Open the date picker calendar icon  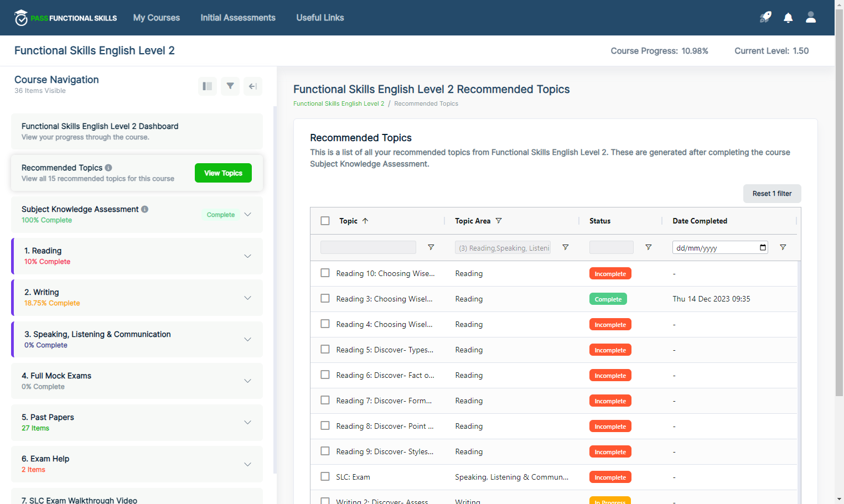tap(763, 247)
